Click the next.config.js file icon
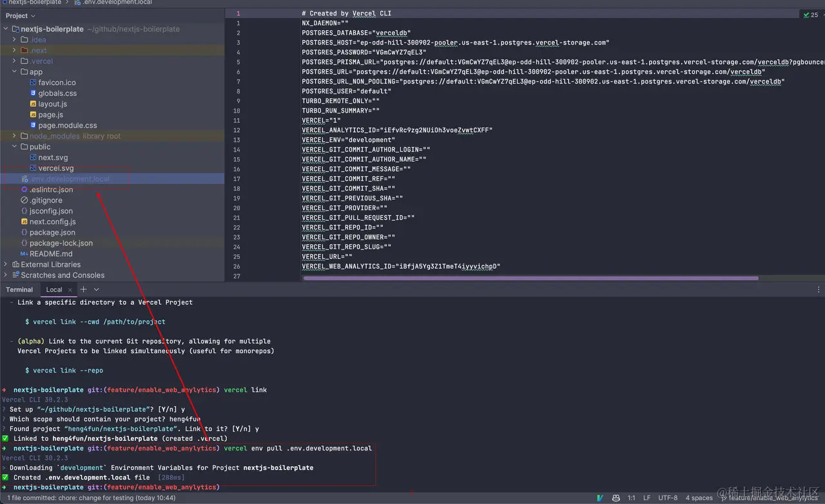Viewport: 825px width, 504px height. point(24,222)
